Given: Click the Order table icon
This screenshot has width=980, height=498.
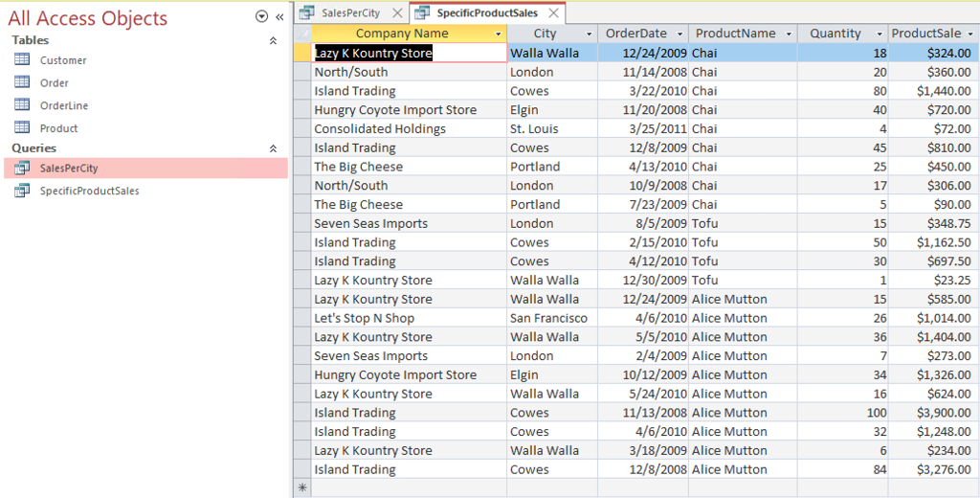Looking at the screenshot, I should click(22, 82).
